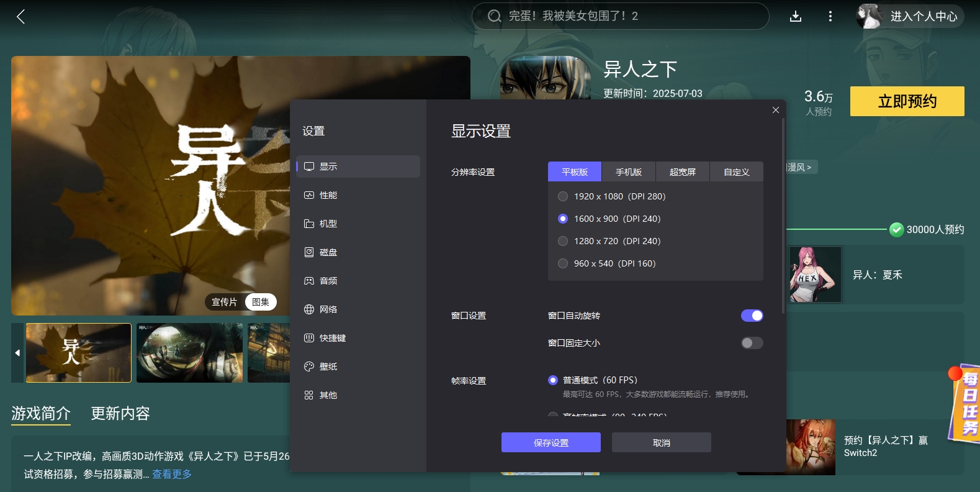The width and height of the screenshot is (980, 492).
Task: Select the maple leaf thumbnail
Action: pyautogui.click(x=79, y=353)
